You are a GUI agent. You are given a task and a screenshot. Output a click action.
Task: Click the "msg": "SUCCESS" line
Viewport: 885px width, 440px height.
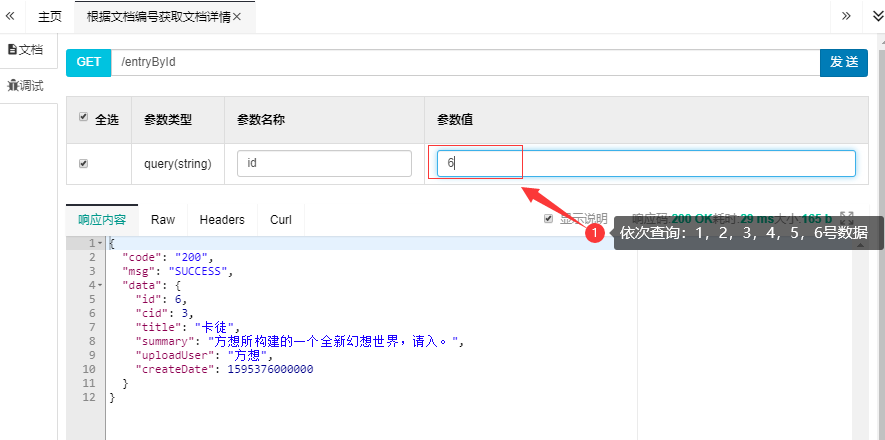[178, 271]
